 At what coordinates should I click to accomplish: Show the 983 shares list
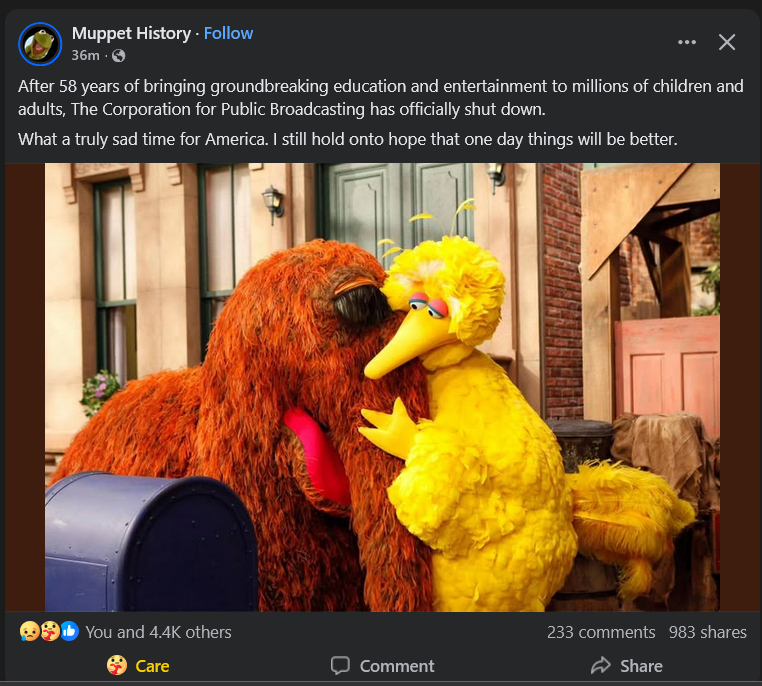[708, 632]
